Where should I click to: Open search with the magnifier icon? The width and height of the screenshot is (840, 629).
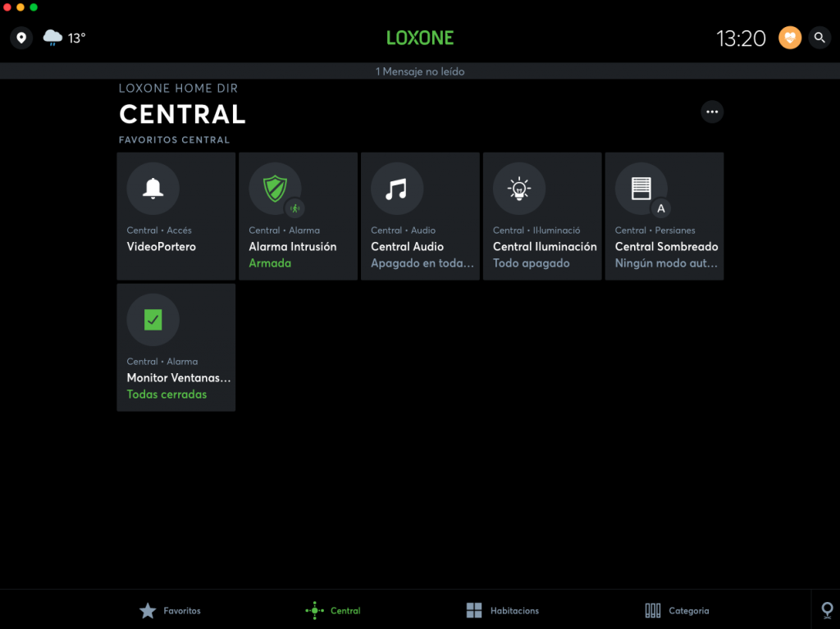[819, 38]
